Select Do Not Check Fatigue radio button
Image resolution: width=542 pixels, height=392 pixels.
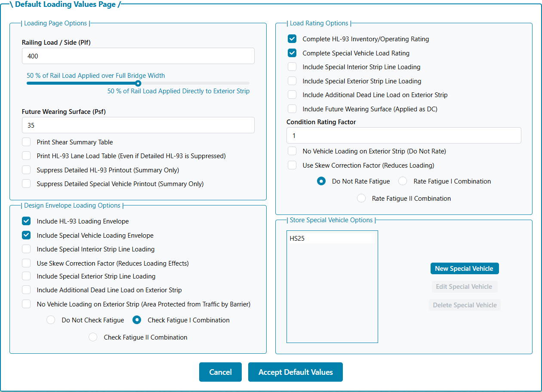pyautogui.click(x=51, y=320)
